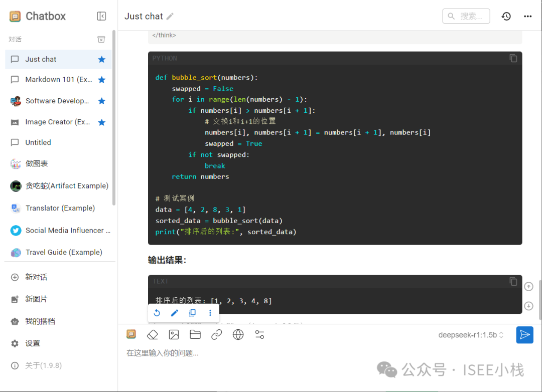542x392 pixels.
Task: Toggle the star on Image Creator
Action: tap(101, 122)
